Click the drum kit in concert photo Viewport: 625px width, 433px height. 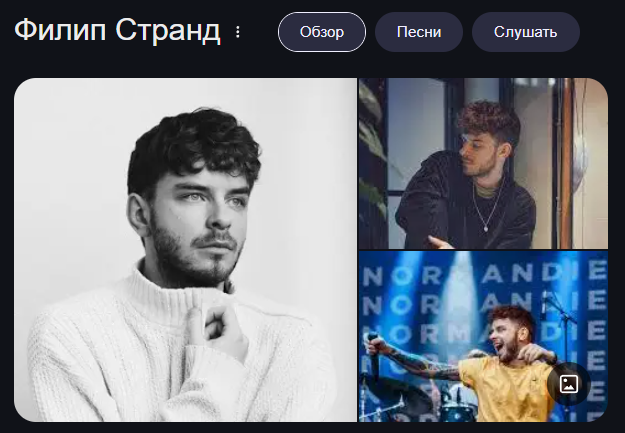(x=419, y=399)
